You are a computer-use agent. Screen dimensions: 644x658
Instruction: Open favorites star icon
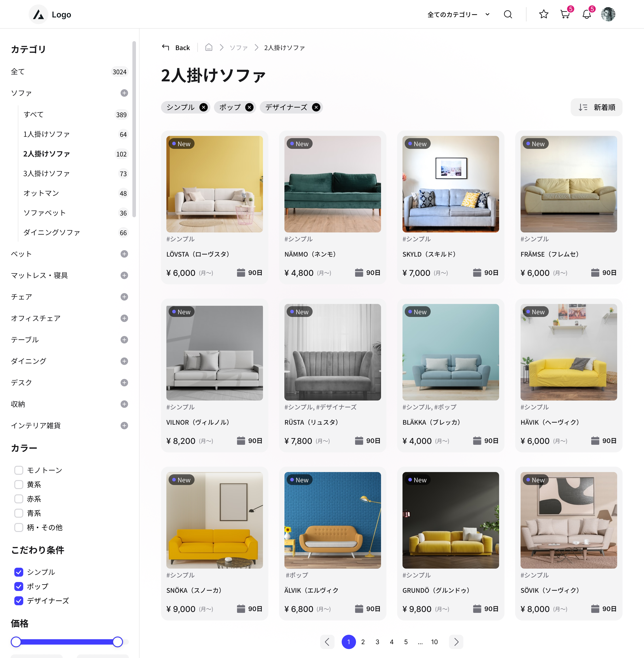point(544,14)
